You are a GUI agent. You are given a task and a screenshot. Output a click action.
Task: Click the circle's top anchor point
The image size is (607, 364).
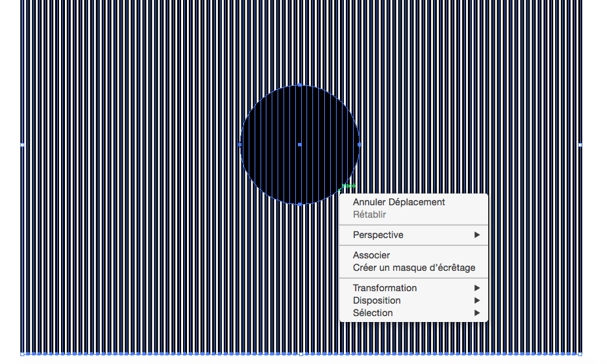click(x=300, y=85)
